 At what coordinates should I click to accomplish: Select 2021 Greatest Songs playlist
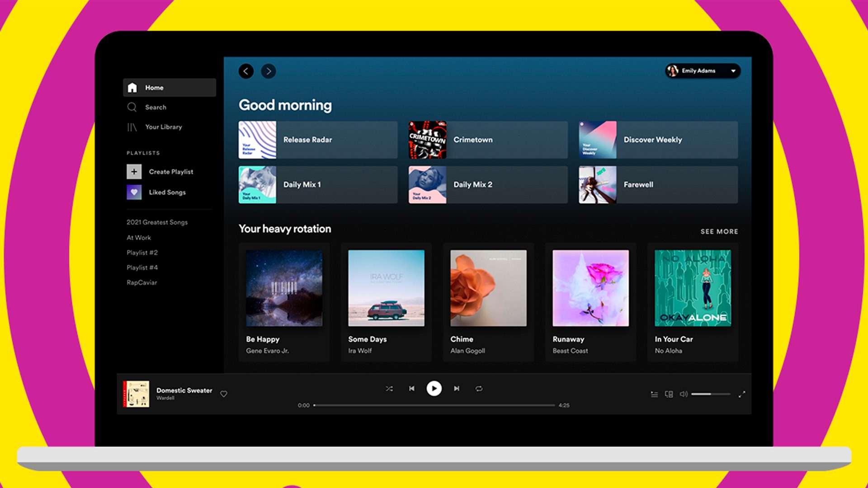click(x=157, y=222)
